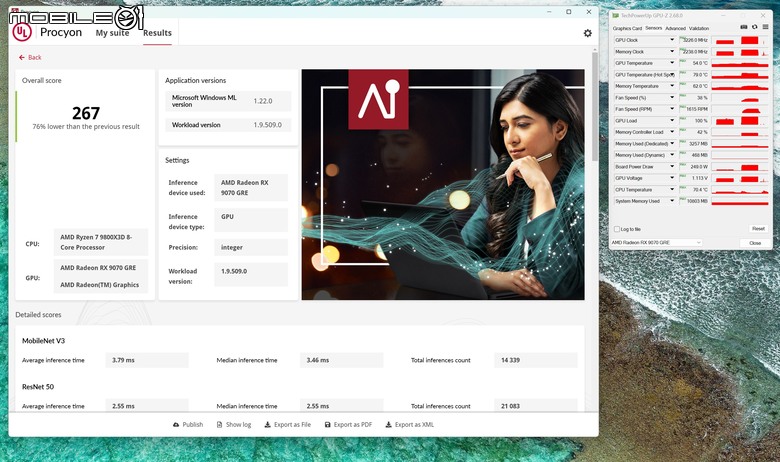Go back using the Back arrow

coord(30,57)
